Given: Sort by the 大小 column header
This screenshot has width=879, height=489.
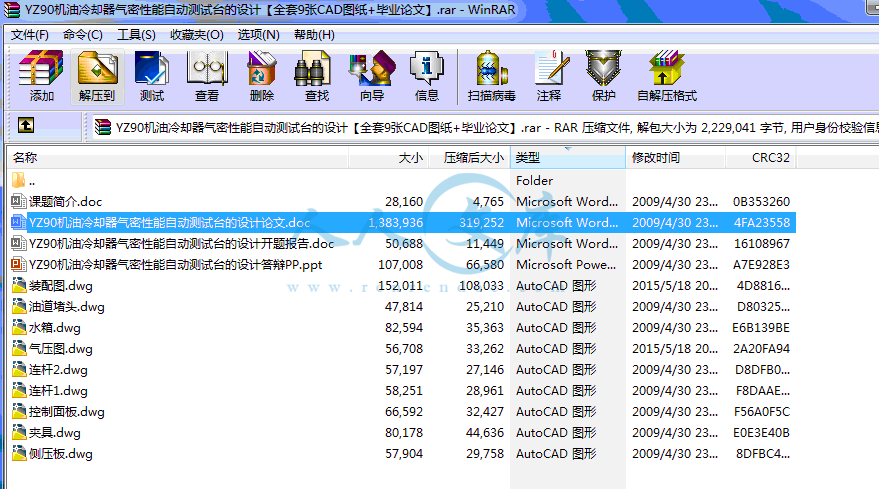Looking at the screenshot, I should (388, 158).
